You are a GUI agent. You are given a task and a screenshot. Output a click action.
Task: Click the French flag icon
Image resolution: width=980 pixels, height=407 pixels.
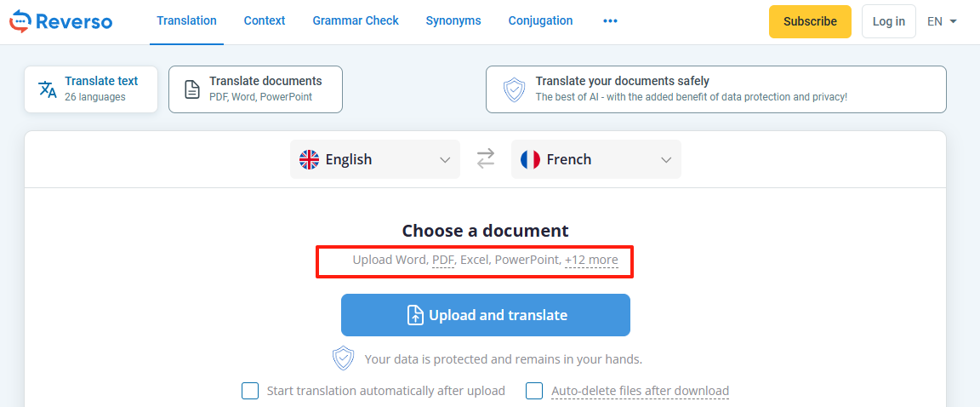pos(531,159)
